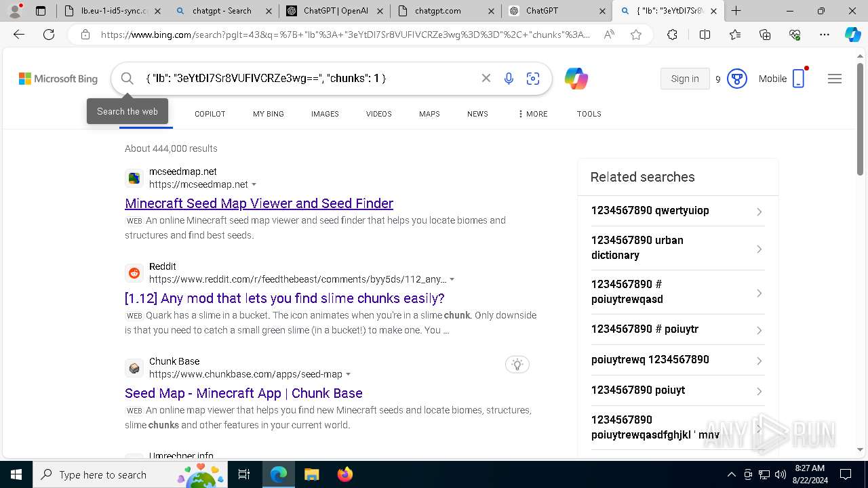This screenshot has height=488, width=868.
Task: Click the search magnifier icon
Action: pyautogui.click(x=127, y=79)
